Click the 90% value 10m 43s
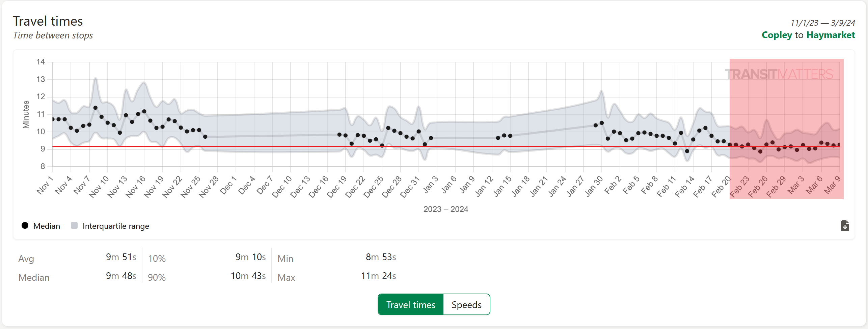Image resolution: width=868 pixels, height=329 pixels. coord(248,276)
